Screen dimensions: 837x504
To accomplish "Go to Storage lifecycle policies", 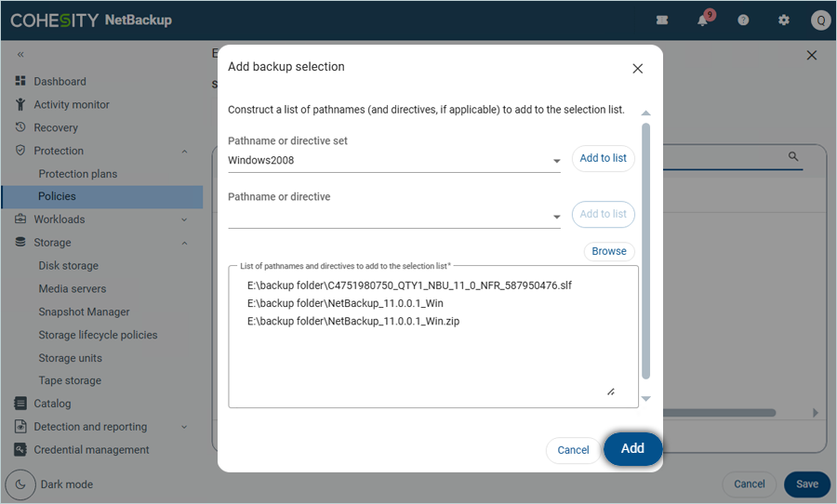I will (x=98, y=335).
